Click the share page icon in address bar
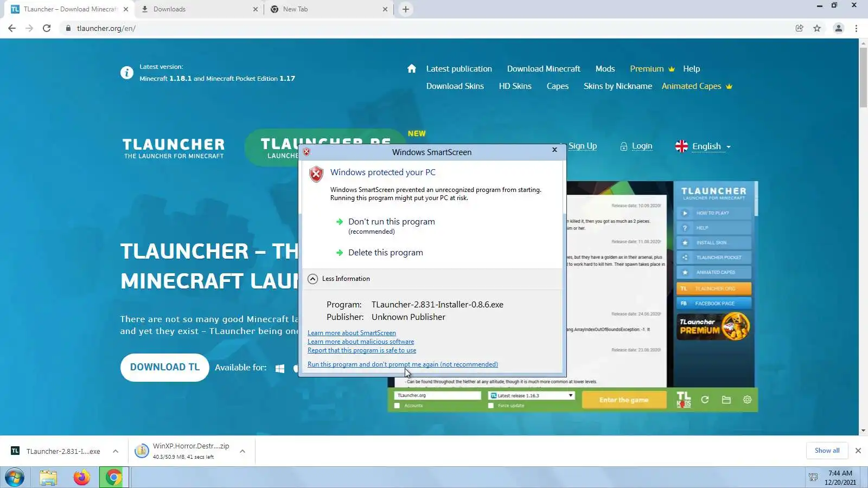The height and width of the screenshot is (488, 868). tap(799, 28)
